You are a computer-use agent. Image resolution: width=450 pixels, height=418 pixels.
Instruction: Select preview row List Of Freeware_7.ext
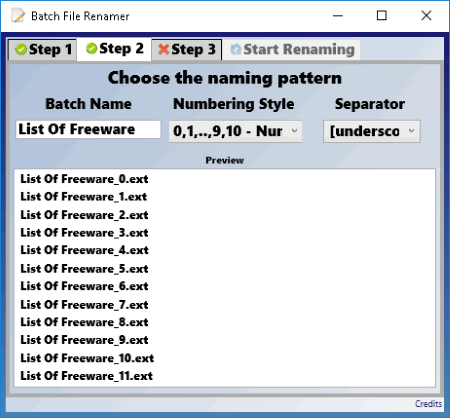point(84,305)
